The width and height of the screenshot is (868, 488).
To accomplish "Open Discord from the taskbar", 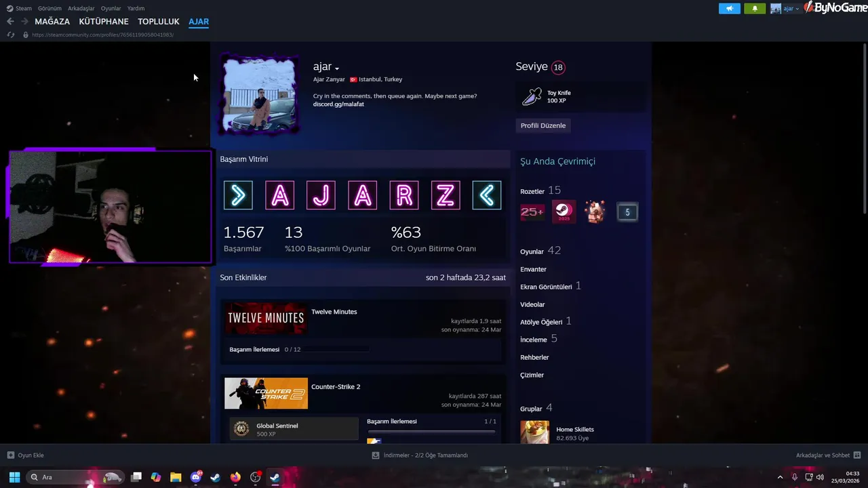I will tap(196, 477).
